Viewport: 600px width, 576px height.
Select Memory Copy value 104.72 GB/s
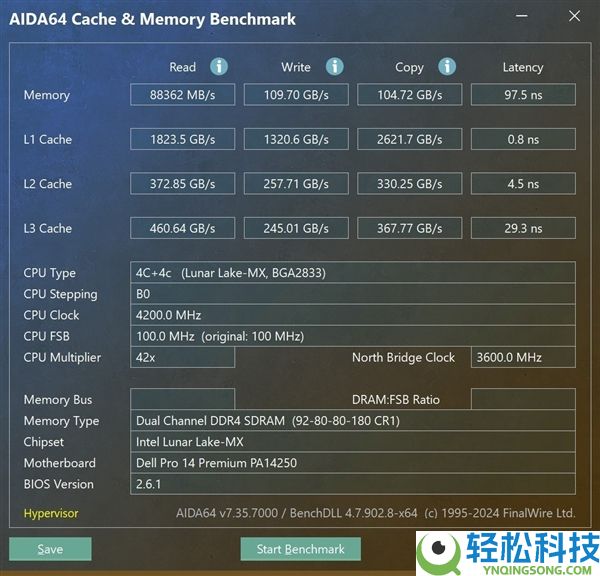coord(409,95)
